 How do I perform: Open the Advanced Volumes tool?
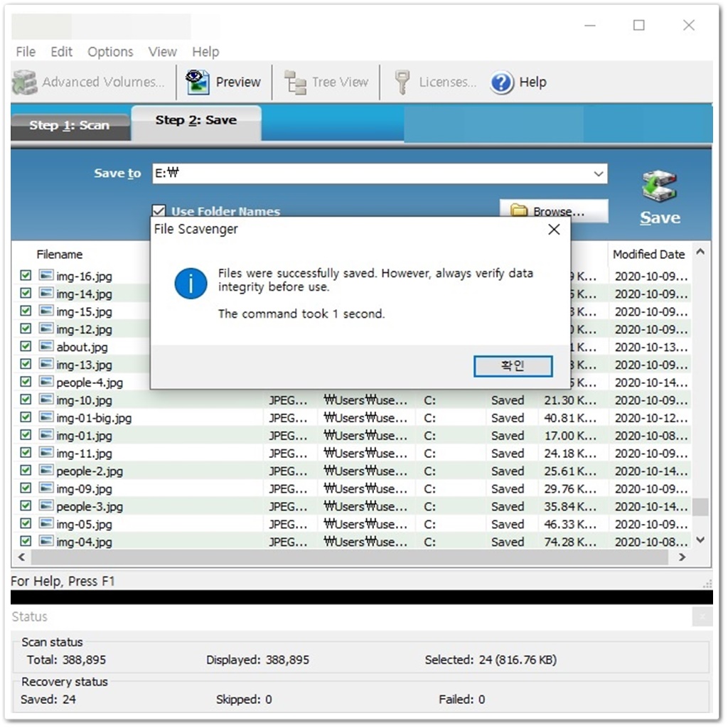pyautogui.click(x=88, y=82)
